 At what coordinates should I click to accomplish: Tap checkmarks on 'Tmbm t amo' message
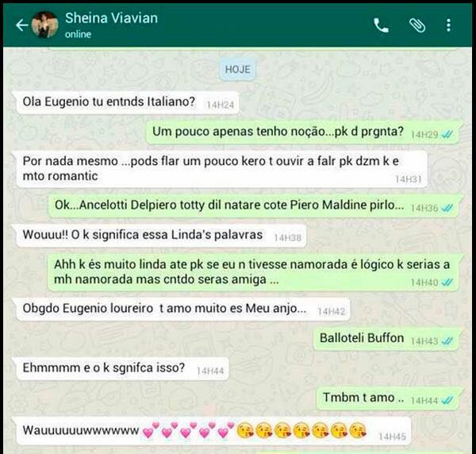(447, 400)
